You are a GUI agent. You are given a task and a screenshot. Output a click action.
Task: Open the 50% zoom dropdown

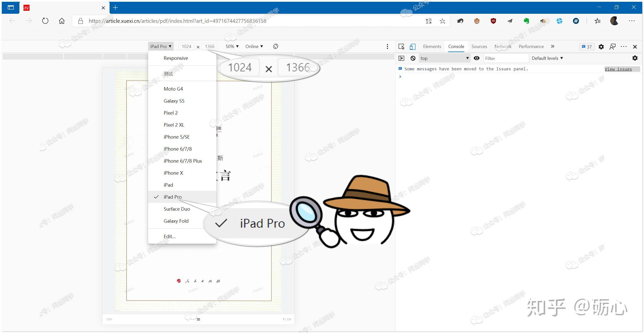[x=232, y=46]
